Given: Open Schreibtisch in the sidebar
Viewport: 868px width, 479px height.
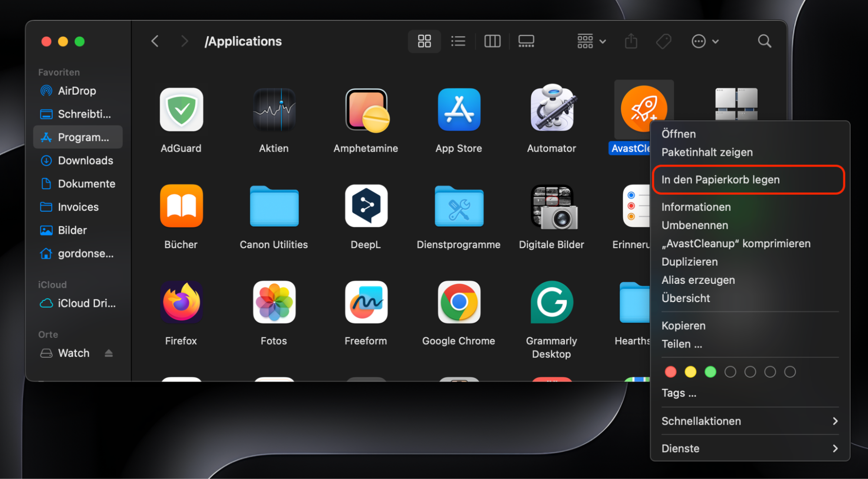Looking at the screenshot, I should (x=78, y=114).
